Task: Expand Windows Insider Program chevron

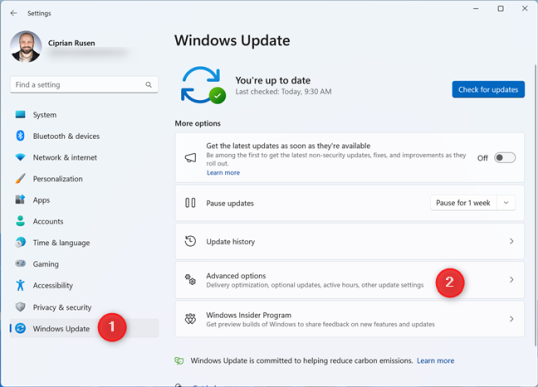Action: 511,319
